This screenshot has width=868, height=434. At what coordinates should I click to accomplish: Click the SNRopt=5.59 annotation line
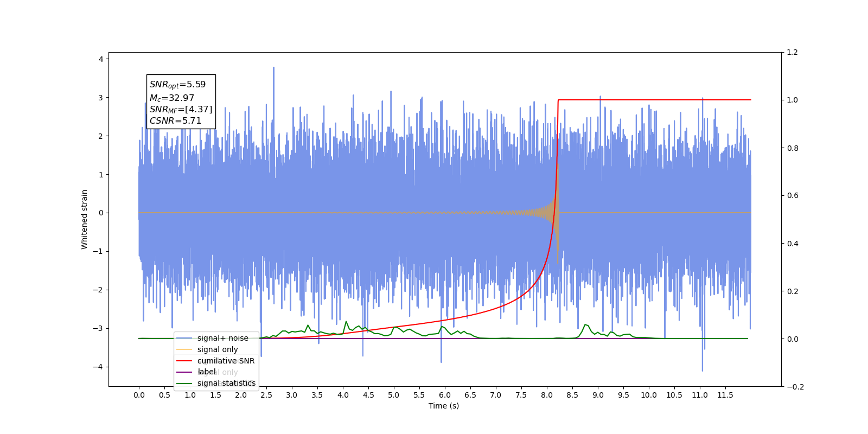[x=177, y=85]
